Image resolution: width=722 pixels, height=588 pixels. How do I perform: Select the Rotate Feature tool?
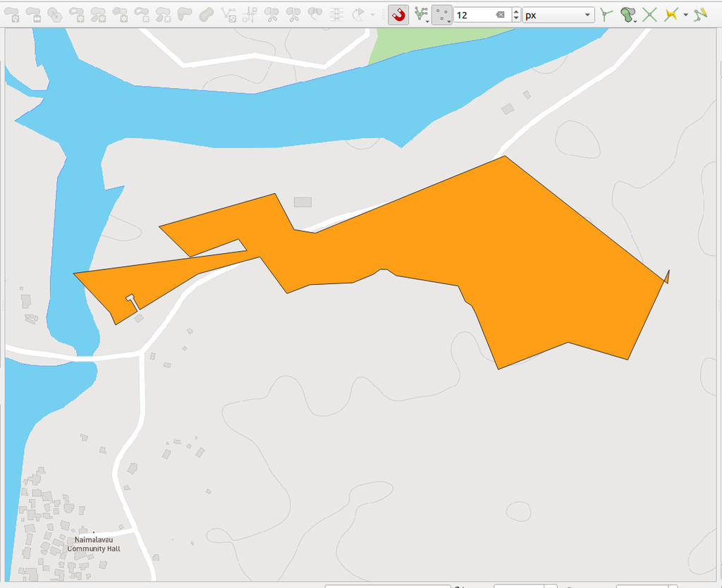[11, 15]
